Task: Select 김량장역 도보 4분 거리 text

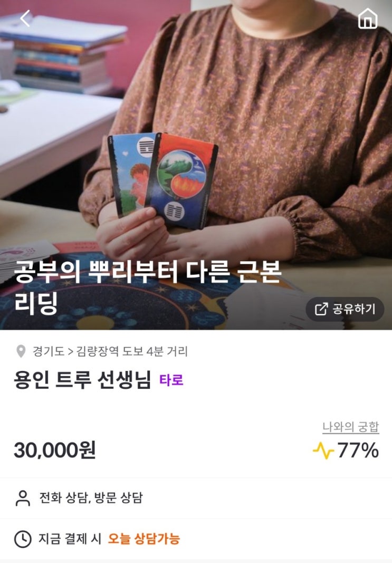Action: click(132, 351)
